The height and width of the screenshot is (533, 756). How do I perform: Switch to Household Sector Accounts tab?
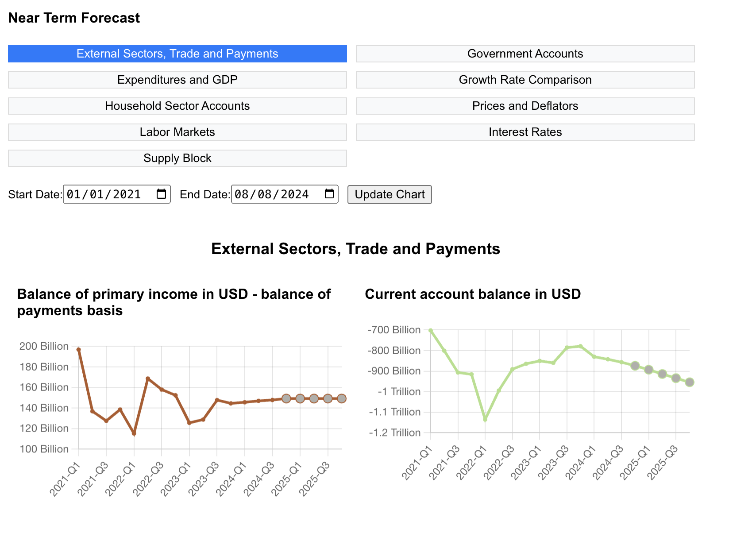[x=177, y=106]
